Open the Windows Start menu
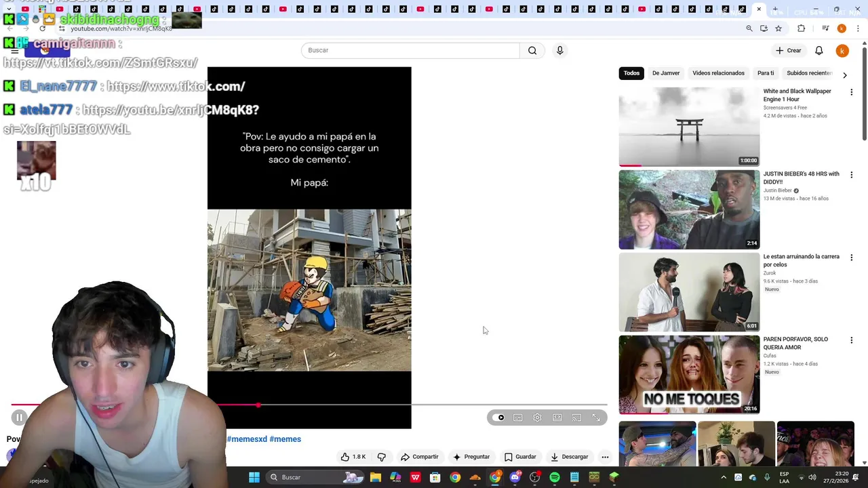 (x=254, y=477)
